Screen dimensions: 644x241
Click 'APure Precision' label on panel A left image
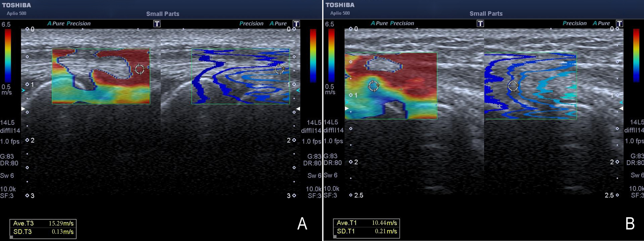[x=69, y=23]
